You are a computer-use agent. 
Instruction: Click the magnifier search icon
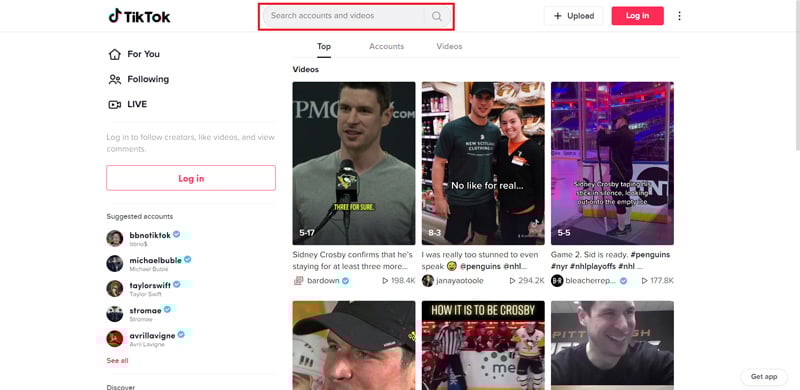click(x=437, y=16)
